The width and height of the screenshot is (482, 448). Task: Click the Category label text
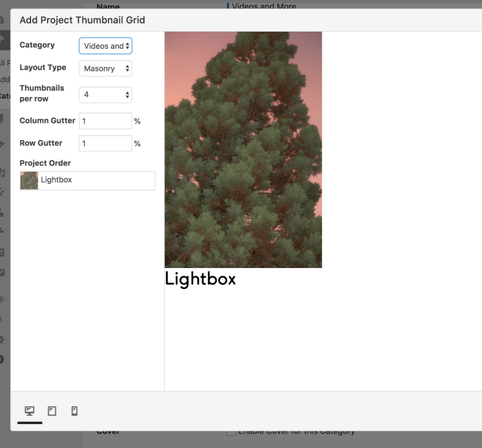37,45
